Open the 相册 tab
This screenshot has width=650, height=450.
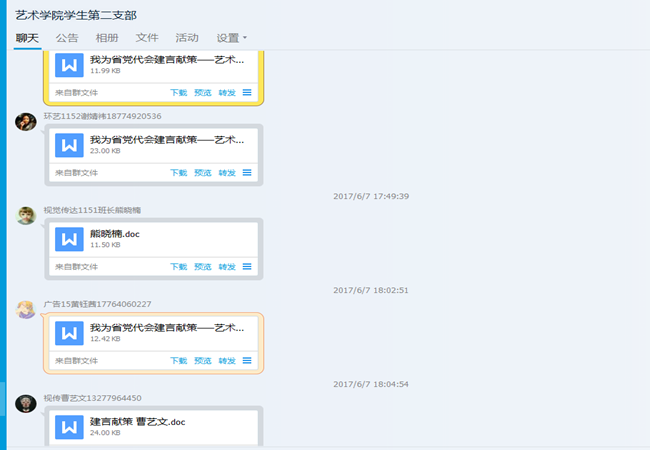107,38
